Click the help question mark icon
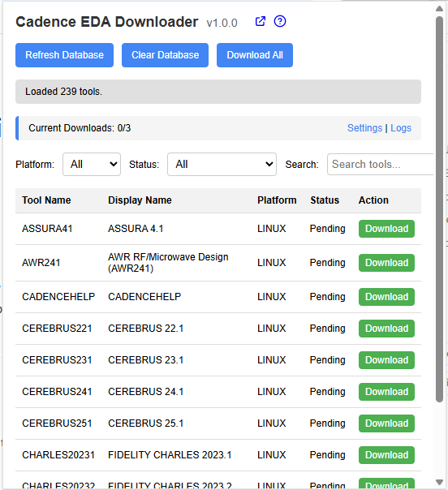Image resolution: width=448 pixels, height=490 pixels. (280, 21)
